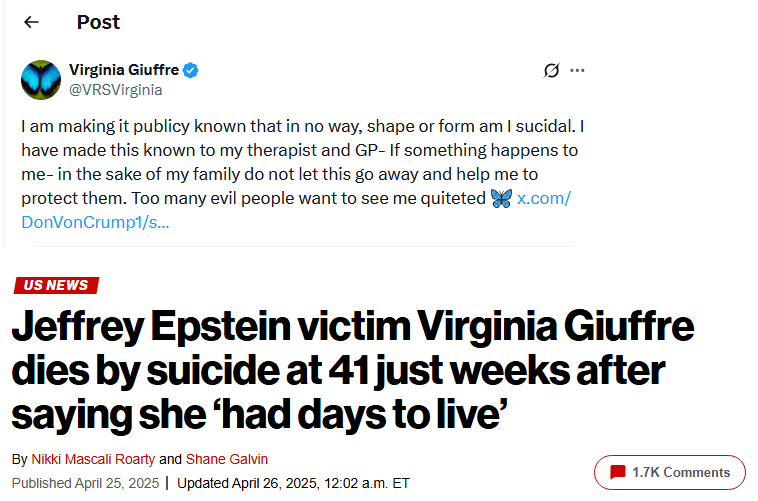The height and width of the screenshot is (501, 758).
Task: Click the red speech bubble comment icon
Action: pyautogui.click(x=617, y=472)
